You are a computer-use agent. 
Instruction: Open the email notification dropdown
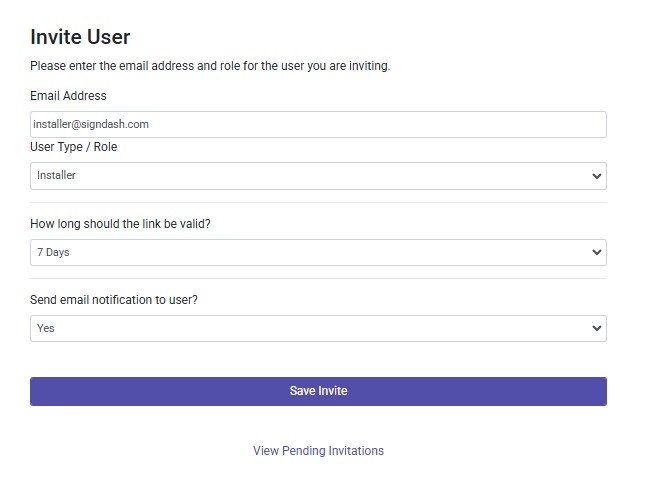click(318, 328)
